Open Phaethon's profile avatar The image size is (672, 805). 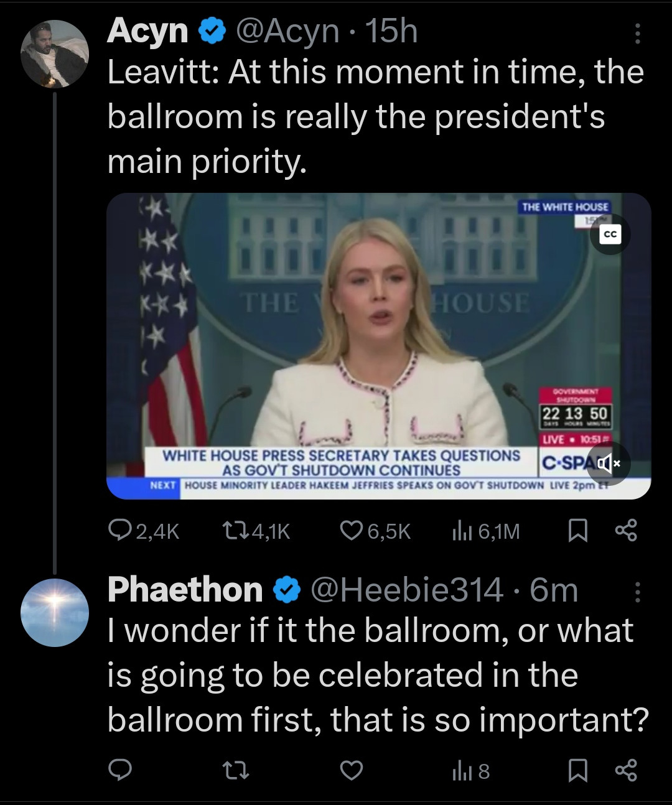pyautogui.click(x=55, y=613)
